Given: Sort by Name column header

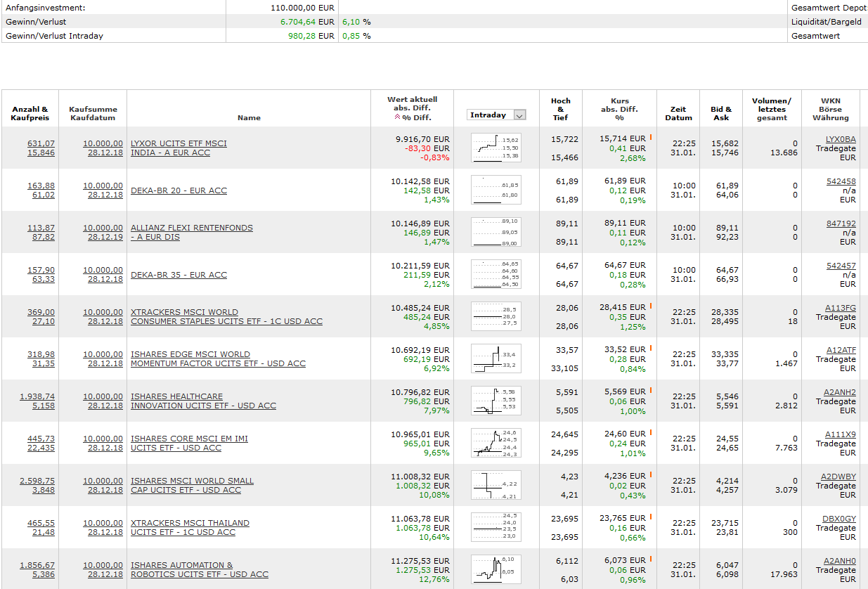Looking at the screenshot, I should coord(249,118).
